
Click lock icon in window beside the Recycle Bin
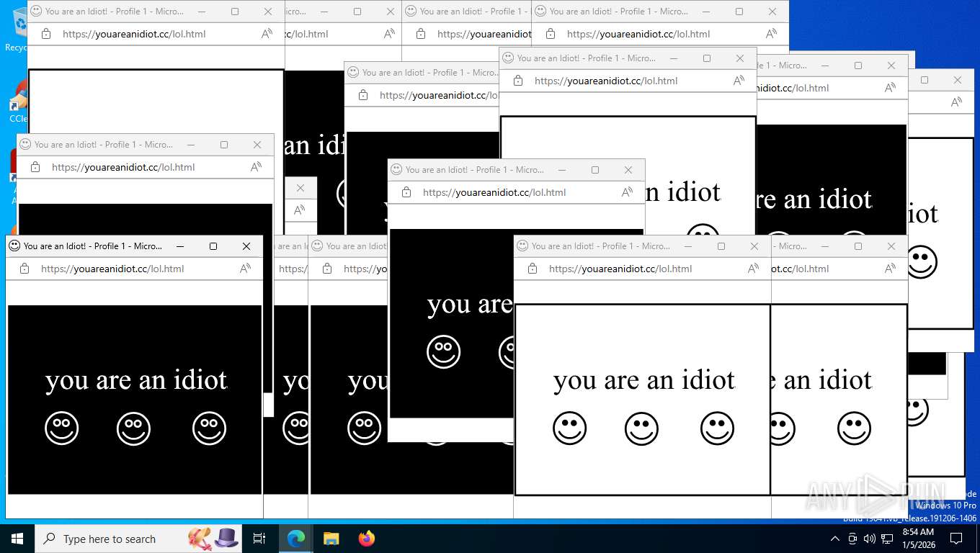[46, 34]
